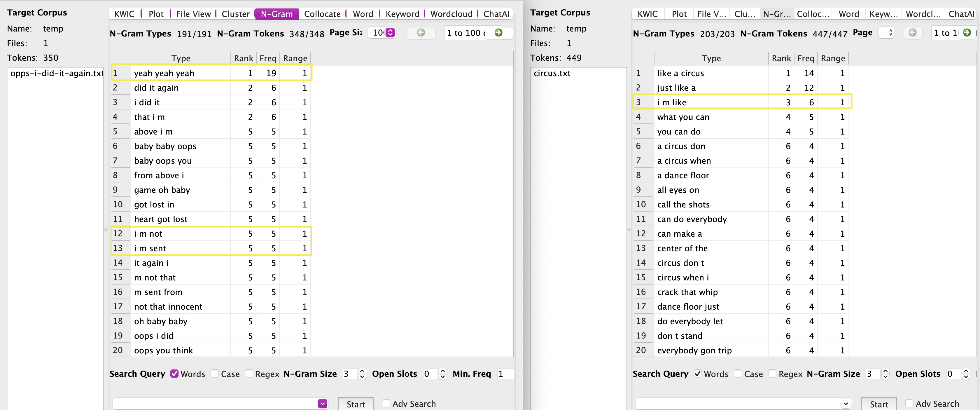Toggle Adv Search in left window
This screenshot has width=980, height=410.
(x=386, y=404)
